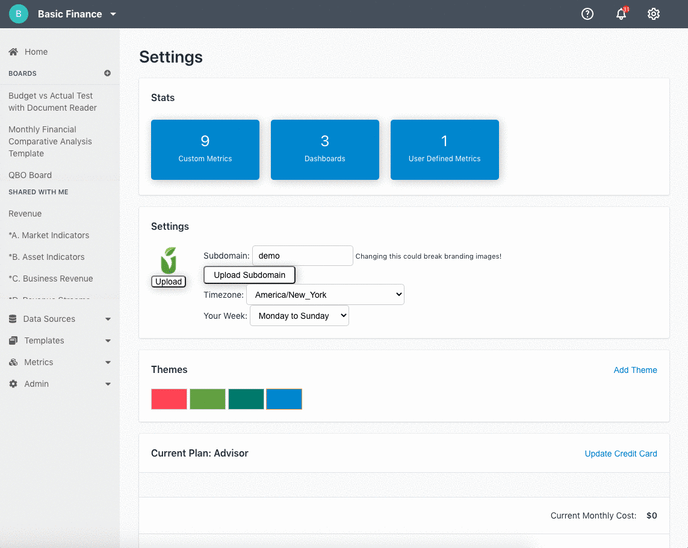Image resolution: width=688 pixels, height=548 pixels.
Task: Click the Subdomain input field
Action: click(x=303, y=256)
